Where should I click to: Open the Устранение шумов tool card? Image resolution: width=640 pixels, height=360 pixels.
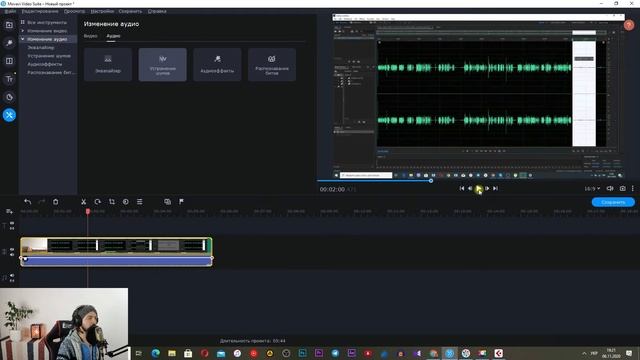pyautogui.click(x=162, y=64)
